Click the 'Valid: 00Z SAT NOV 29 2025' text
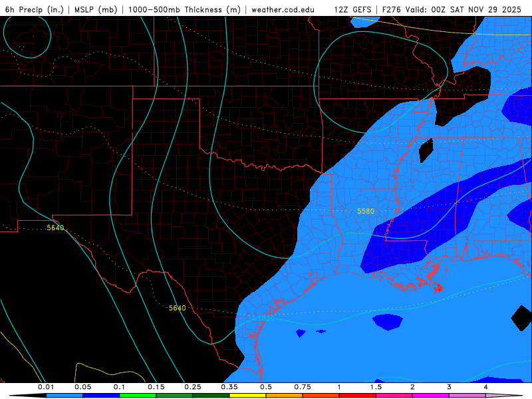This screenshot has width=532, height=399. pyautogui.click(x=464, y=10)
